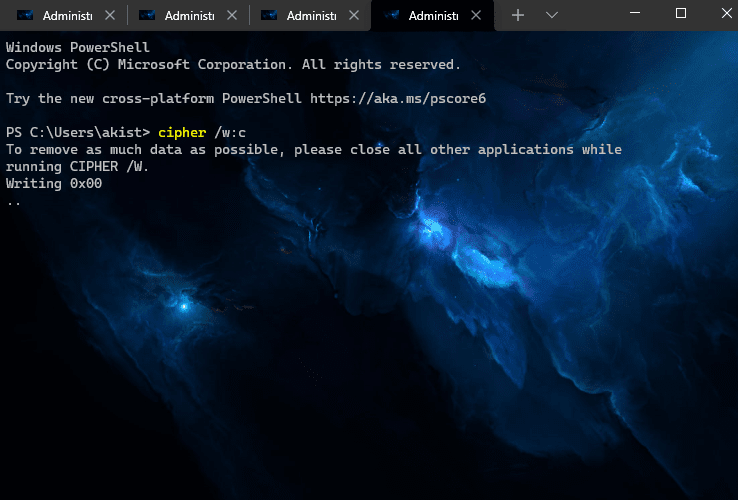Close the fourth active tab
The width and height of the screenshot is (738, 500).
476,16
